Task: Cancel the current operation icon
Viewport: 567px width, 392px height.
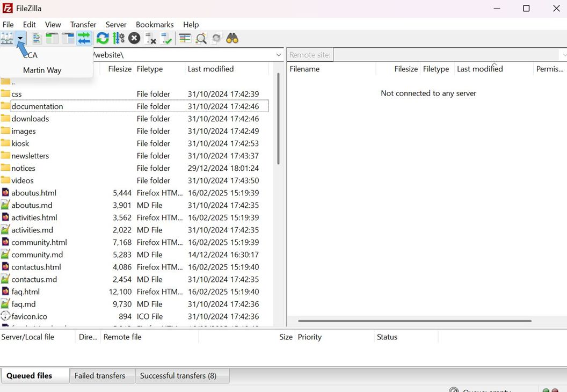Action: point(134,38)
